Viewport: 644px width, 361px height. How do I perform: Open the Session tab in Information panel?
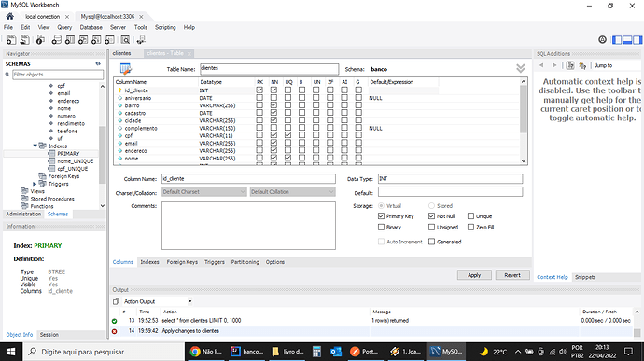click(x=49, y=335)
